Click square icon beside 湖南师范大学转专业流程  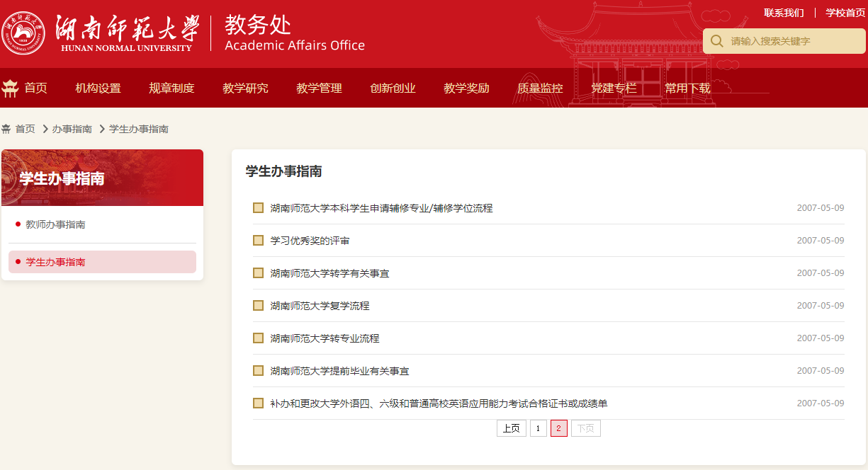click(258, 338)
